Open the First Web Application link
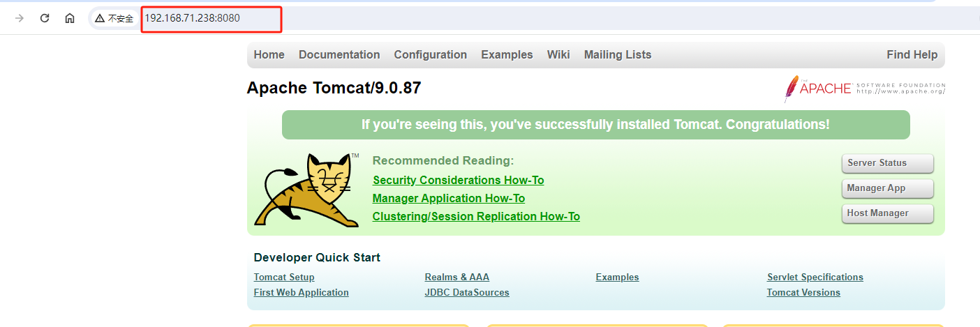 pos(302,293)
